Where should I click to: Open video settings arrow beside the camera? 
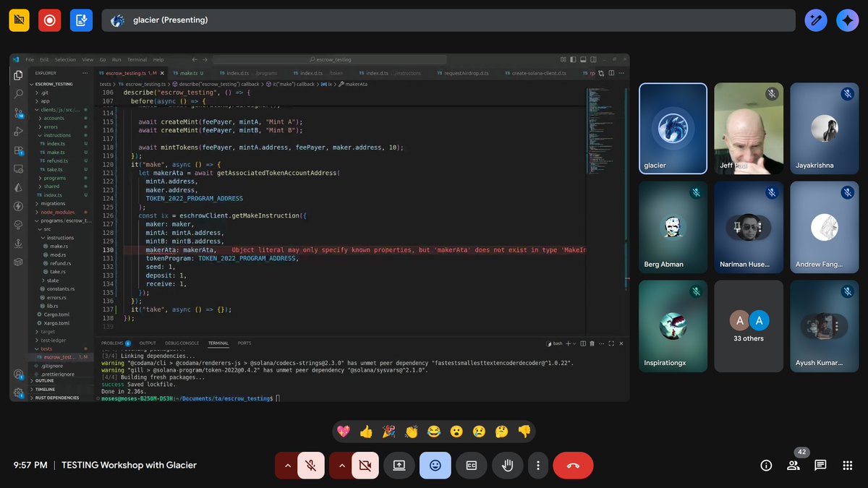pos(341,466)
